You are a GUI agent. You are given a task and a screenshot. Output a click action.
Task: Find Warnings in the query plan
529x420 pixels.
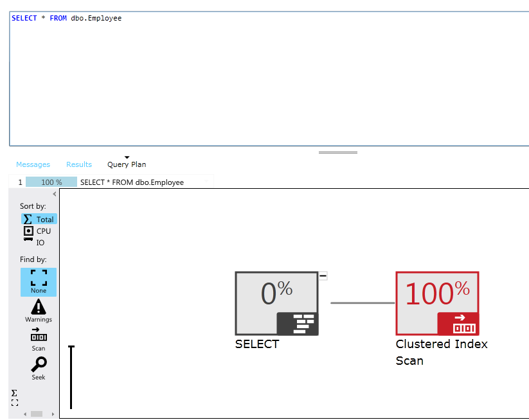tap(39, 311)
